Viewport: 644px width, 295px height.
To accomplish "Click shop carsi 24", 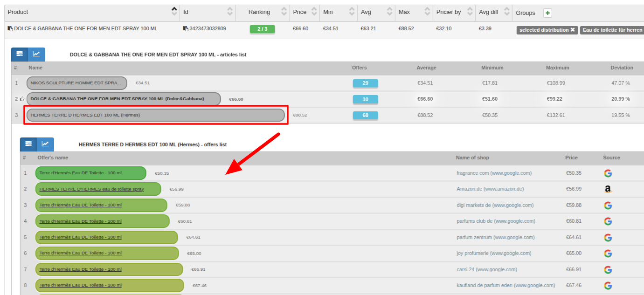I will coord(487,269).
